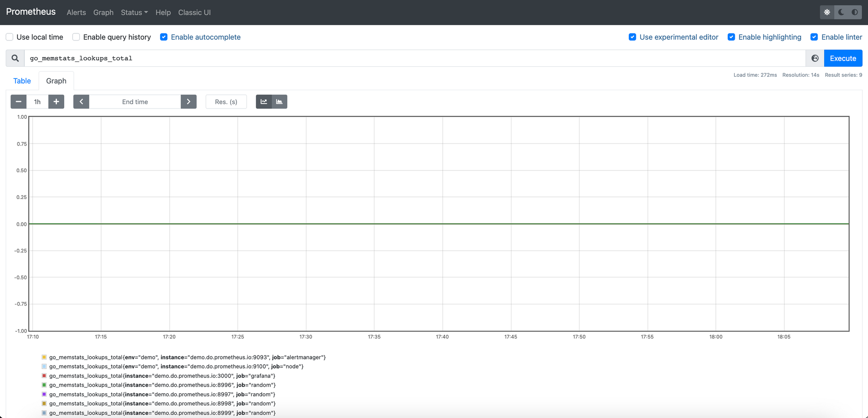Open the settings gear icon
This screenshot has height=418, width=868.
[827, 12]
